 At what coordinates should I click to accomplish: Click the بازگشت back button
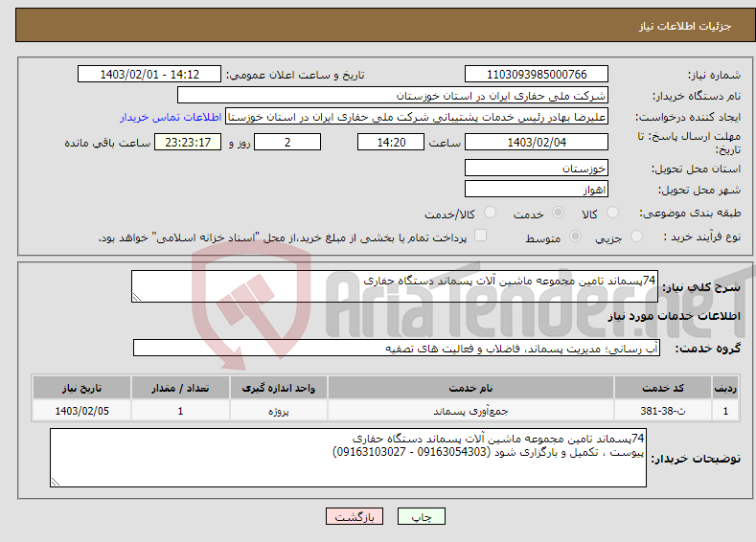pyautogui.click(x=355, y=516)
